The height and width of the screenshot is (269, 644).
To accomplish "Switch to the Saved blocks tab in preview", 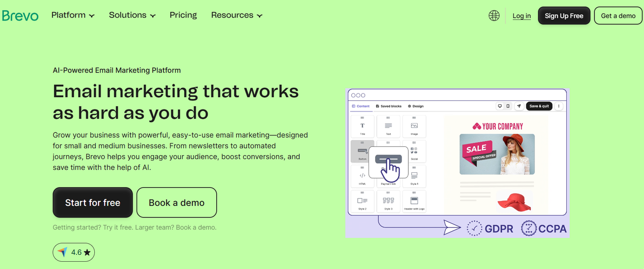I will tap(389, 106).
